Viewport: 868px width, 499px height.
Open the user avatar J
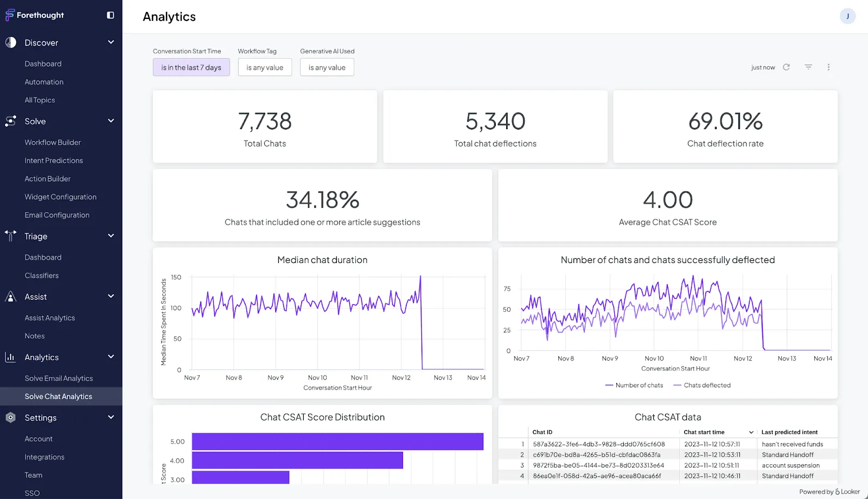pyautogui.click(x=847, y=16)
